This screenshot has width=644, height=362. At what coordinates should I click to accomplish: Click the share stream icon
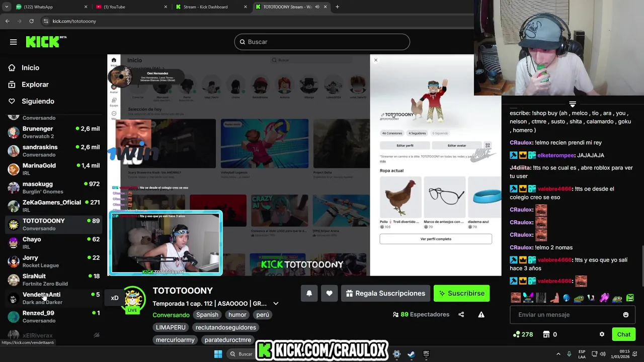pos(461,315)
